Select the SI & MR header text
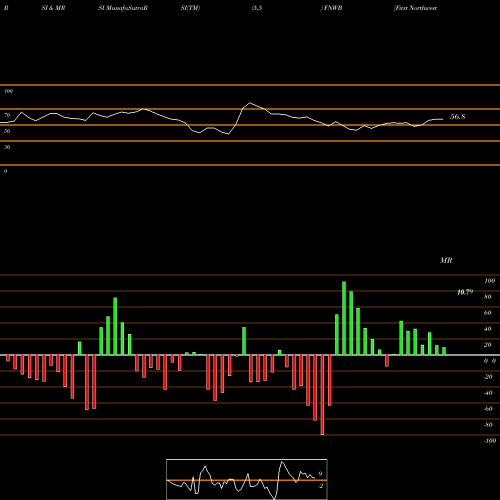Screen dimensions: 500x500 [x=53, y=8]
